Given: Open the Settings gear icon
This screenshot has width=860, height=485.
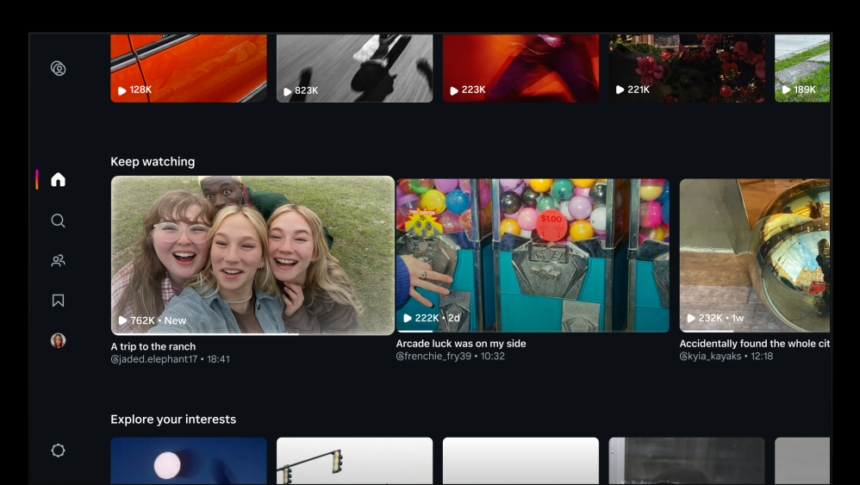Looking at the screenshot, I should coord(58,450).
